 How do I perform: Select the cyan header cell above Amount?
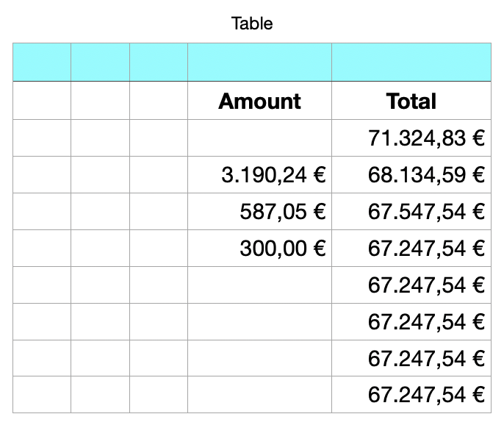(260, 62)
